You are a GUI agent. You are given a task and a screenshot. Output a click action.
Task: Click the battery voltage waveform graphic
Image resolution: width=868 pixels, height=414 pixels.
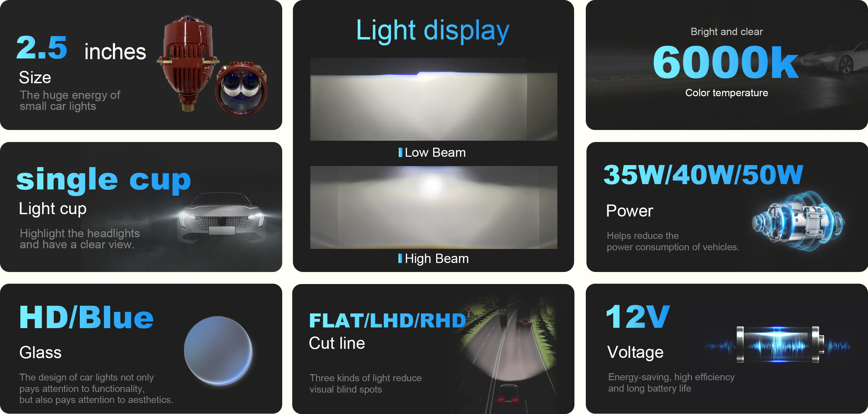(778, 344)
